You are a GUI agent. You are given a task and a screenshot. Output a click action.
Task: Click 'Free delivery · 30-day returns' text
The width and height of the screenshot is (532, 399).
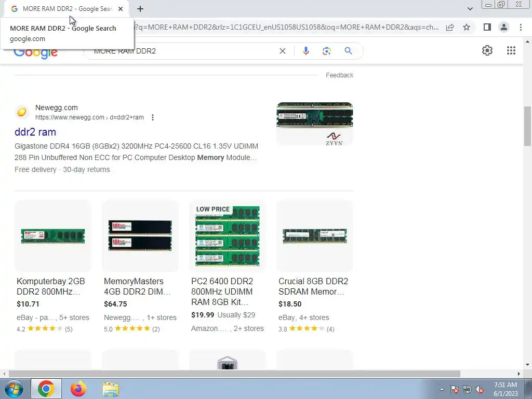[x=62, y=169]
